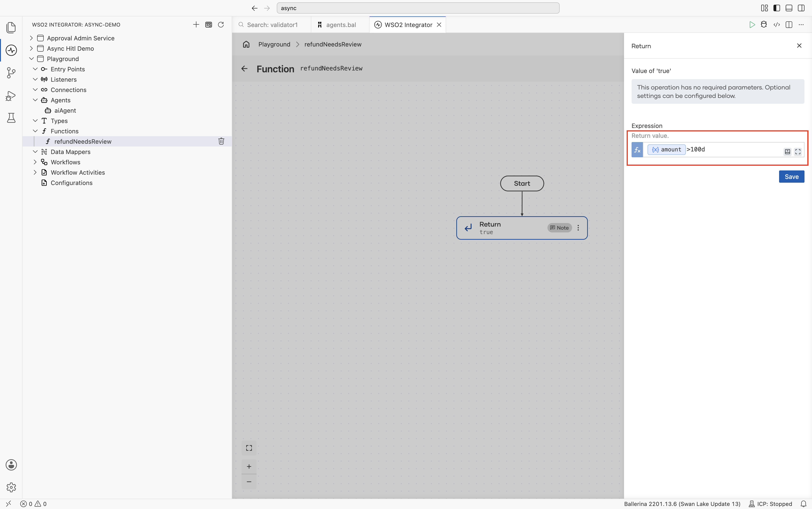
Task: Select the Start node
Action: pyautogui.click(x=522, y=183)
